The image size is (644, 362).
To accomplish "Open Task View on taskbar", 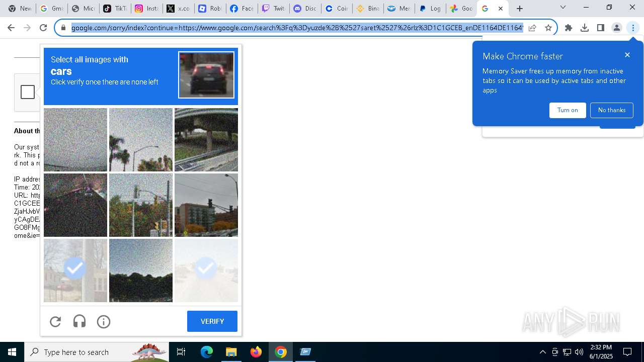I will pos(181,352).
